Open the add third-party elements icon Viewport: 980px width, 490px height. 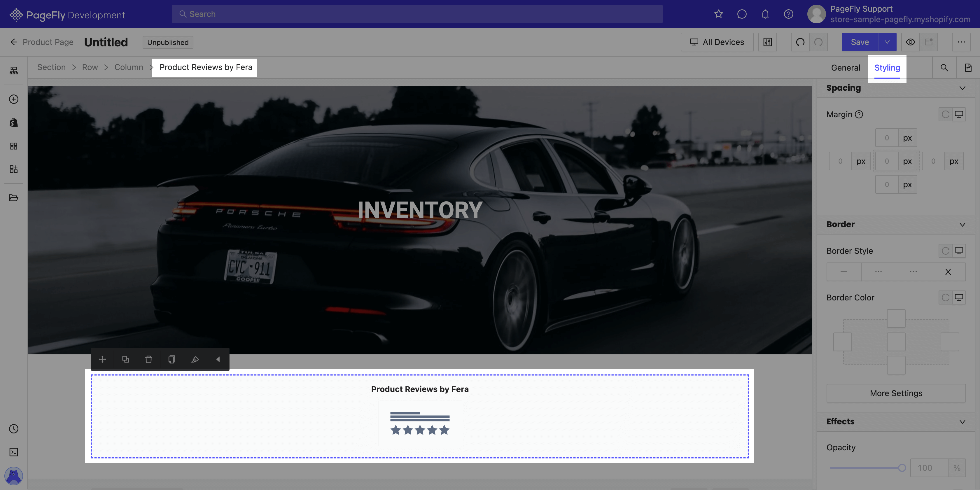pyautogui.click(x=14, y=169)
